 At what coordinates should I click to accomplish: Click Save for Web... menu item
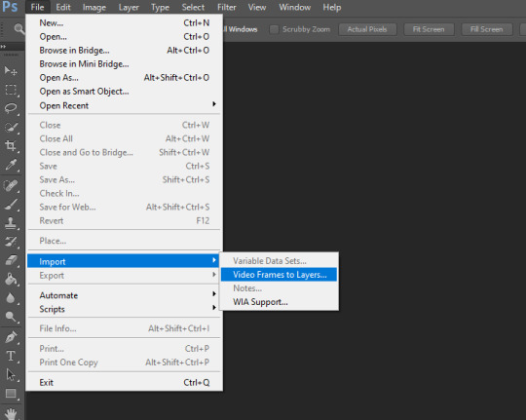pyautogui.click(x=124, y=208)
